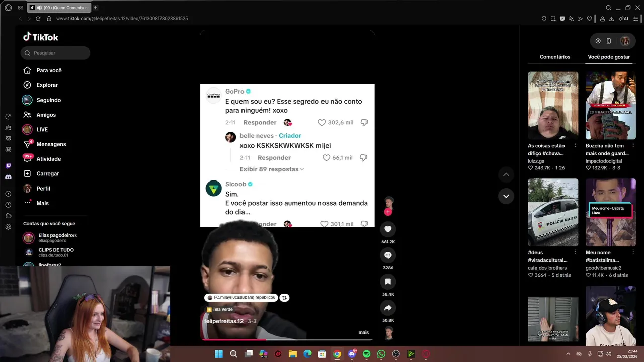Expand the video description with mais
The height and width of the screenshot is (362, 644).
click(x=363, y=332)
